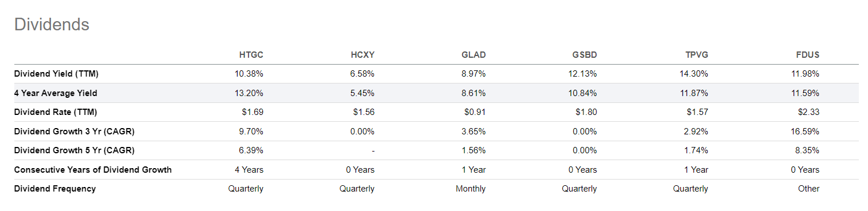
Task: Open the HCXY ticker column header
Action: (x=362, y=55)
